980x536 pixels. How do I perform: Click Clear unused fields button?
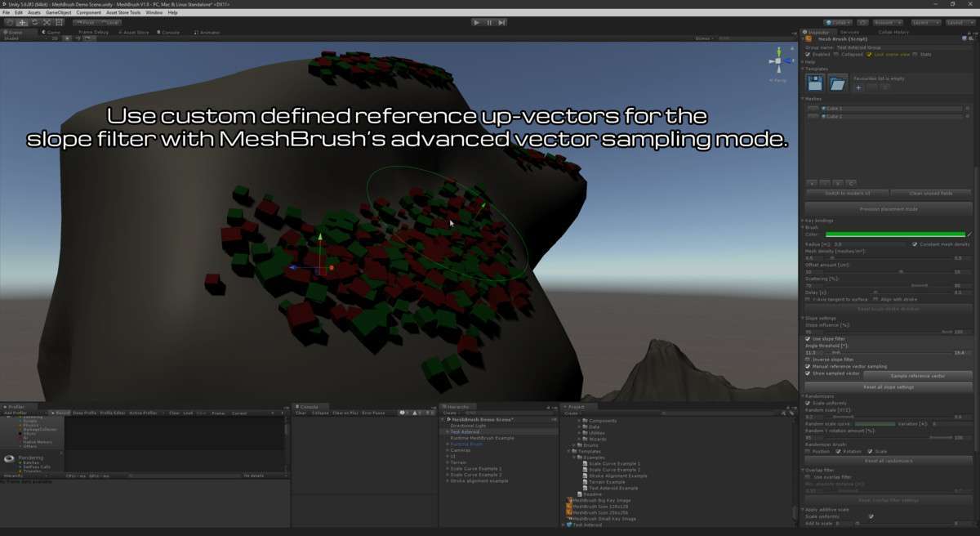point(931,193)
